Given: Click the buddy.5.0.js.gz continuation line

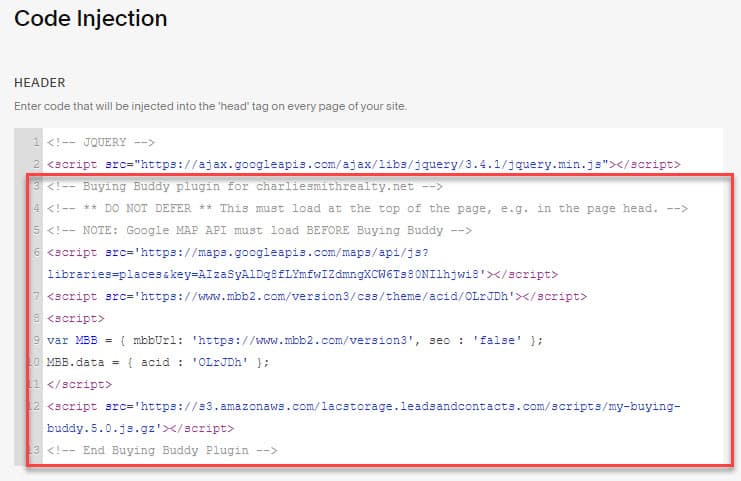Looking at the screenshot, I should click(140, 428).
